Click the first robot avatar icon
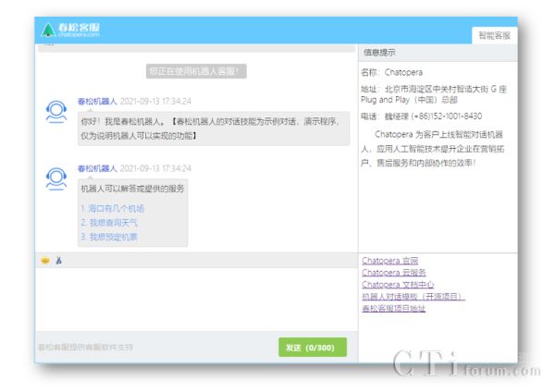 pyautogui.click(x=55, y=112)
